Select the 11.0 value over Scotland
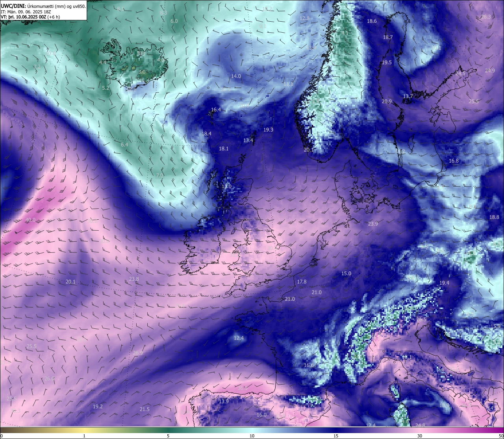 coord(226,187)
